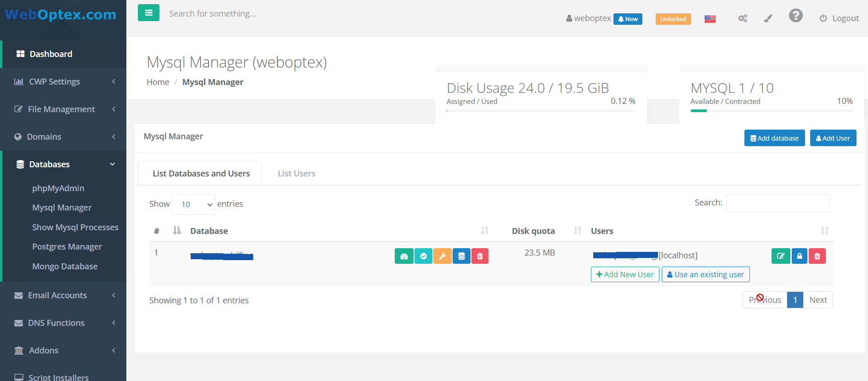Click the green gauge icon for the database

click(x=404, y=256)
